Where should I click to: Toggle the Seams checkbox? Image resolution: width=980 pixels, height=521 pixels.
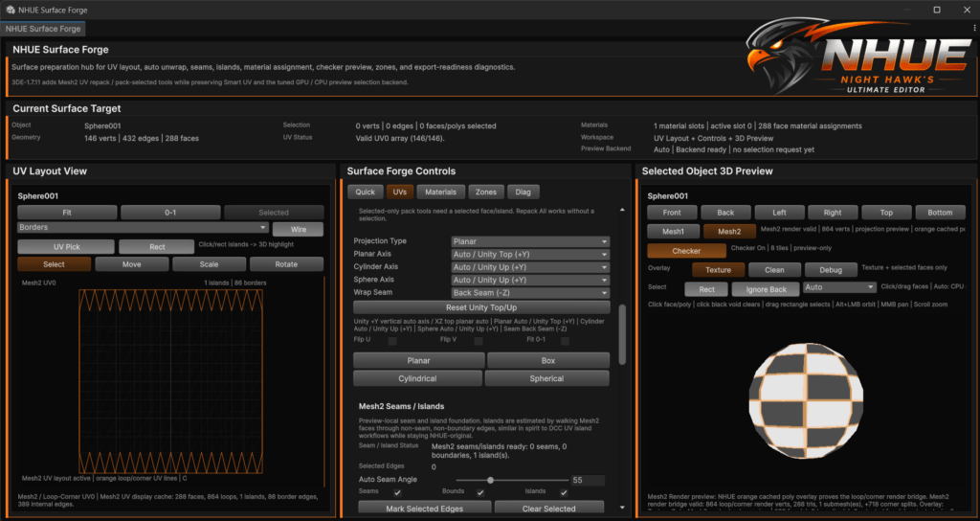tap(397, 493)
